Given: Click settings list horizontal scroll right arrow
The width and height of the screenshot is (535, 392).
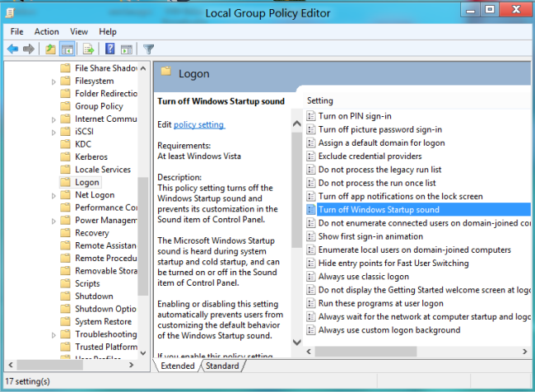Looking at the screenshot, I should 525,352.
